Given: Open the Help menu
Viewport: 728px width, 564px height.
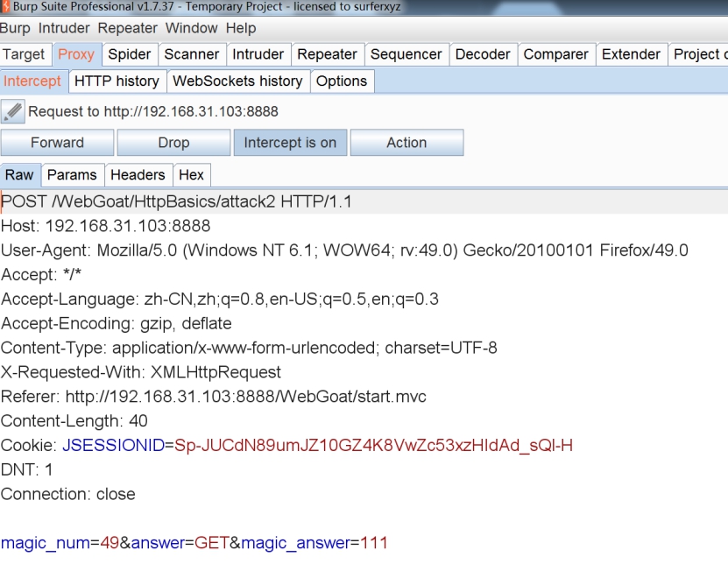Looking at the screenshot, I should click(x=241, y=28).
